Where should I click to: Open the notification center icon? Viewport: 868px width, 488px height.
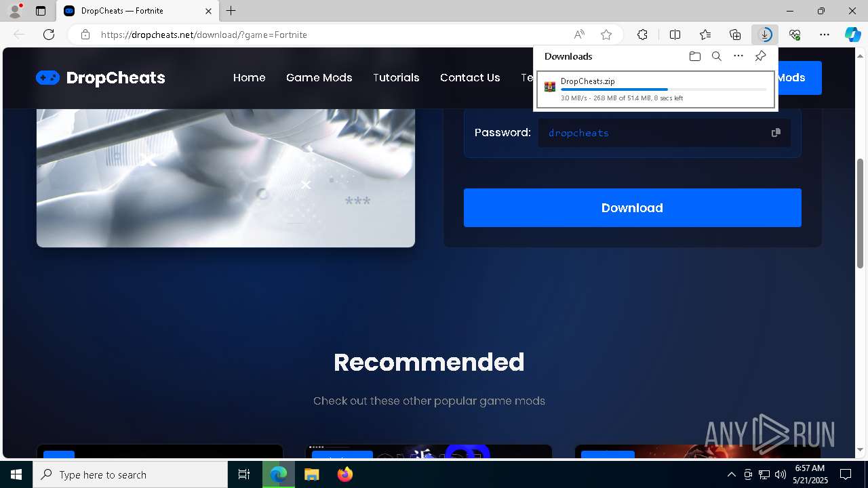tap(846, 474)
